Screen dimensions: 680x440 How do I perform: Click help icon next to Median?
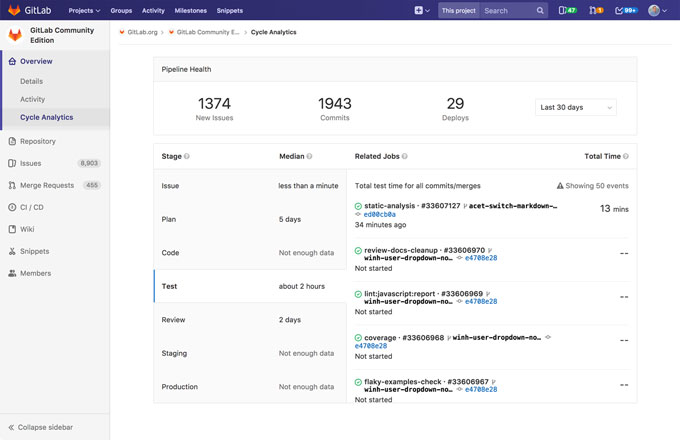click(x=309, y=157)
